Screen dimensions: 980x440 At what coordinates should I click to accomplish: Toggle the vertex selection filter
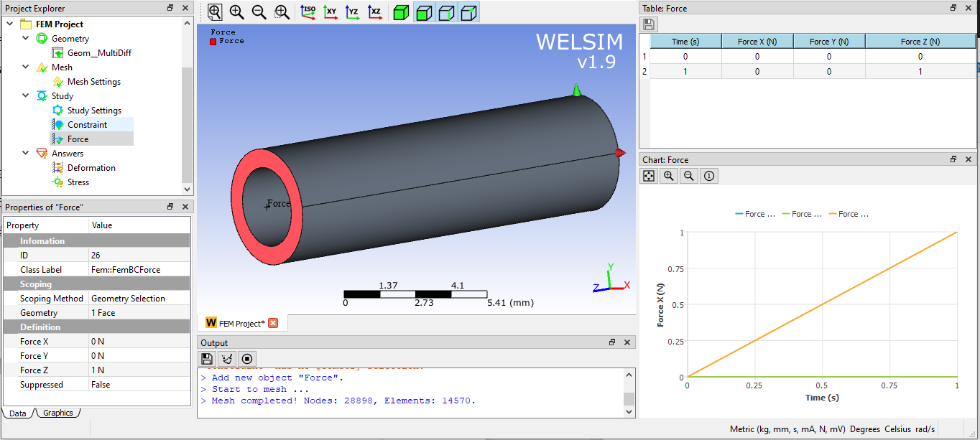point(468,12)
